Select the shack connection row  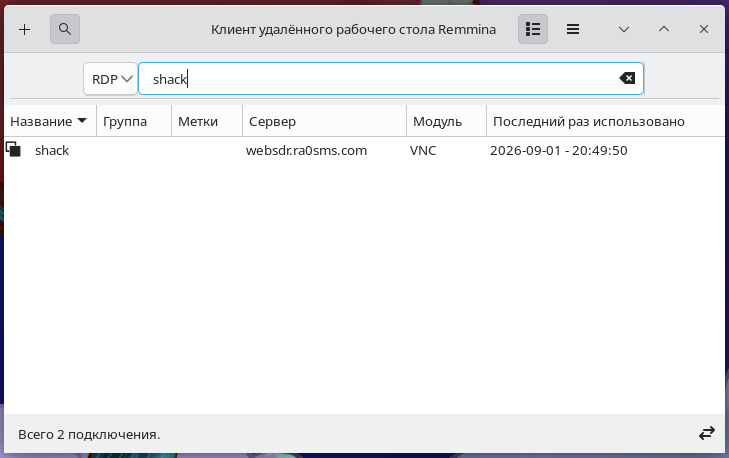(364, 150)
